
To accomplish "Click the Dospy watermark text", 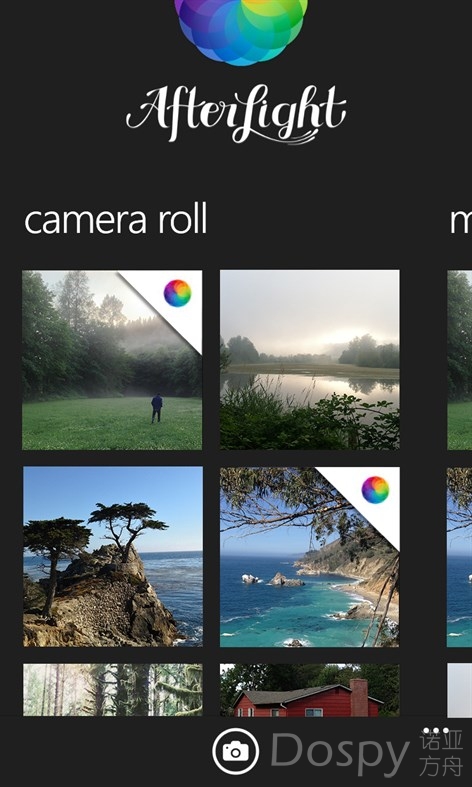I will [x=340, y=752].
